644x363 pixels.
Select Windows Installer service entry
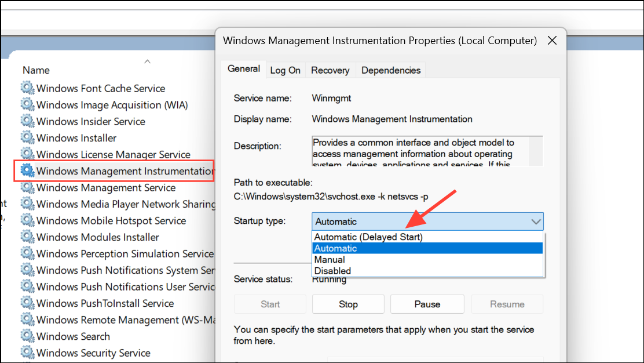pyautogui.click(x=76, y=138)
